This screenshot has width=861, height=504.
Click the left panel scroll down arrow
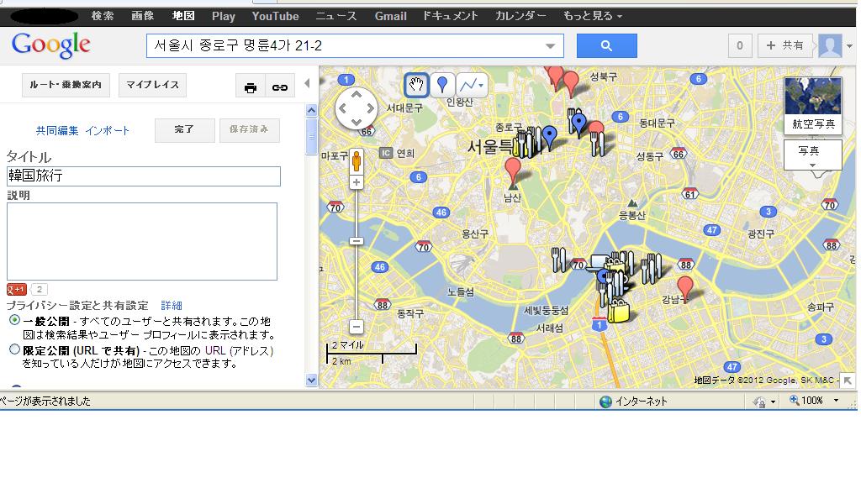click(311, 380)
